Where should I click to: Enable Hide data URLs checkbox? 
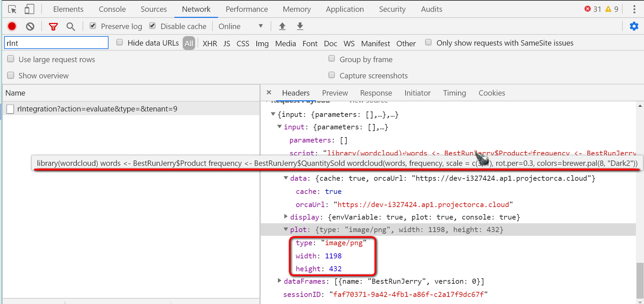pos(119,42)
